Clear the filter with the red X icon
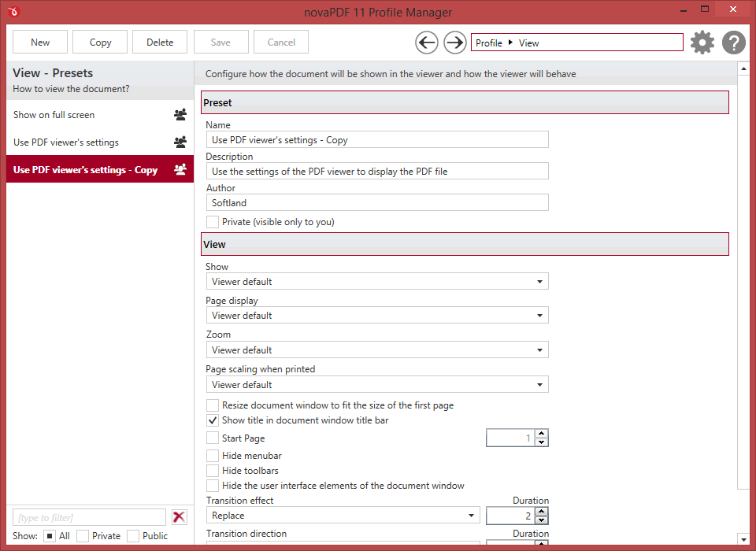Screen dimensions: 756x551 point(180,517)
